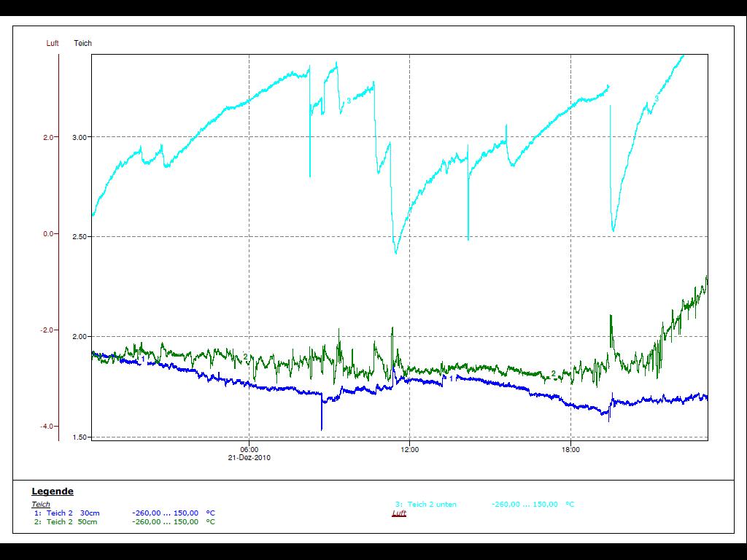
Task: Click the 'Legende' heading
Action: point(53,491)
